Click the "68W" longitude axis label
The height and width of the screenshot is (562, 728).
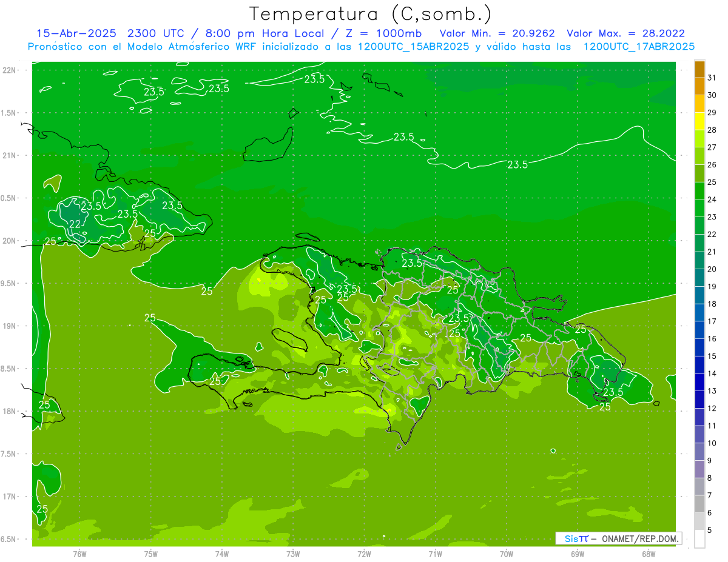point(649,554)
